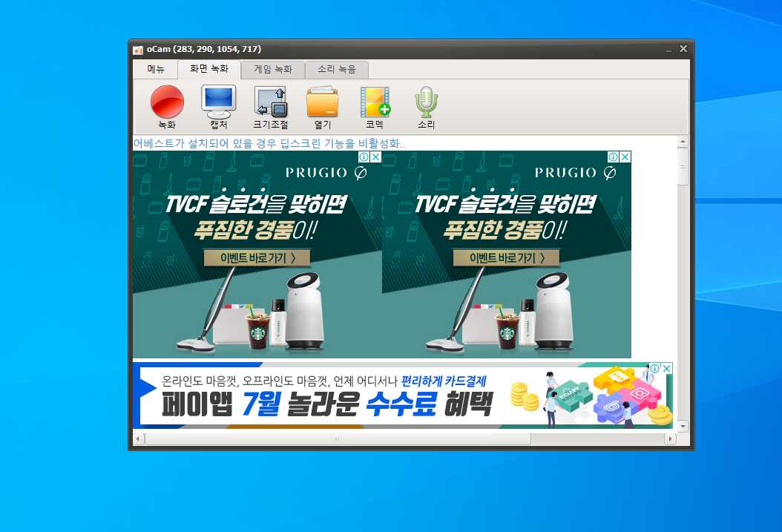The width and height of the screenshot is (782, 532).
Task: Open the 페이앱 7월 수수료 혜택 banner
Action: tap(402, 395)
